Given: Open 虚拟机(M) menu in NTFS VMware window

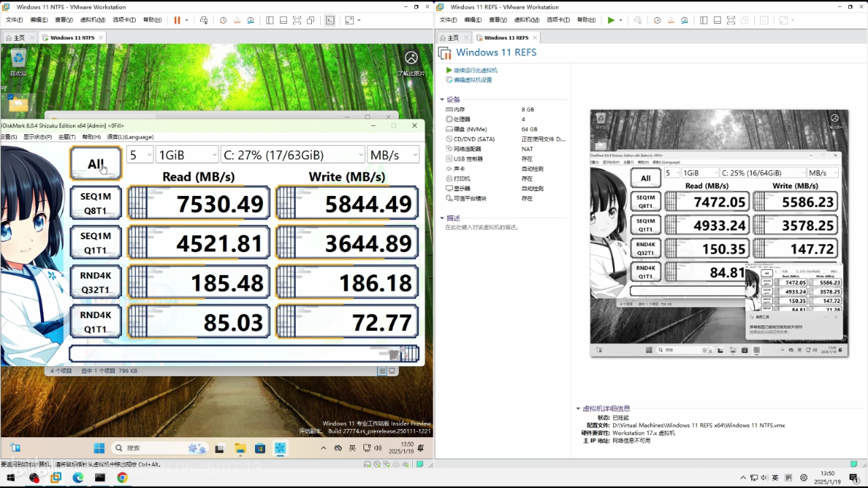Looking at the screenshot, I should coord(92,20).
